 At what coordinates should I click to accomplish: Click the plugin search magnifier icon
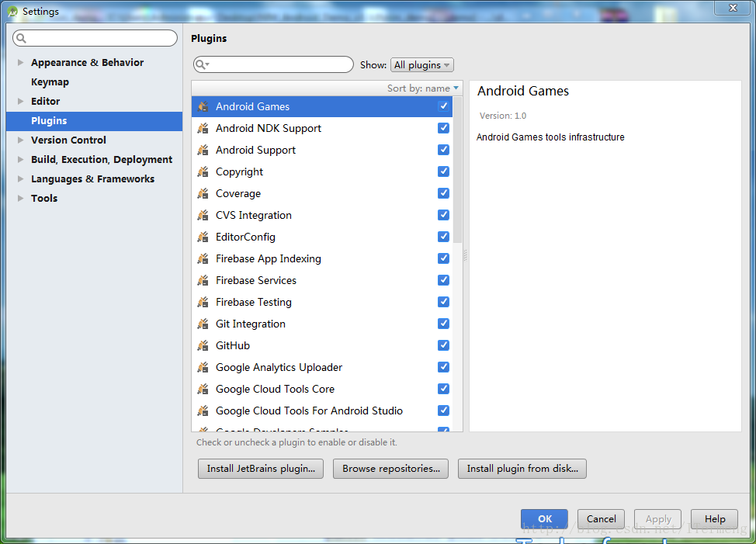click(x=202, y=64)
